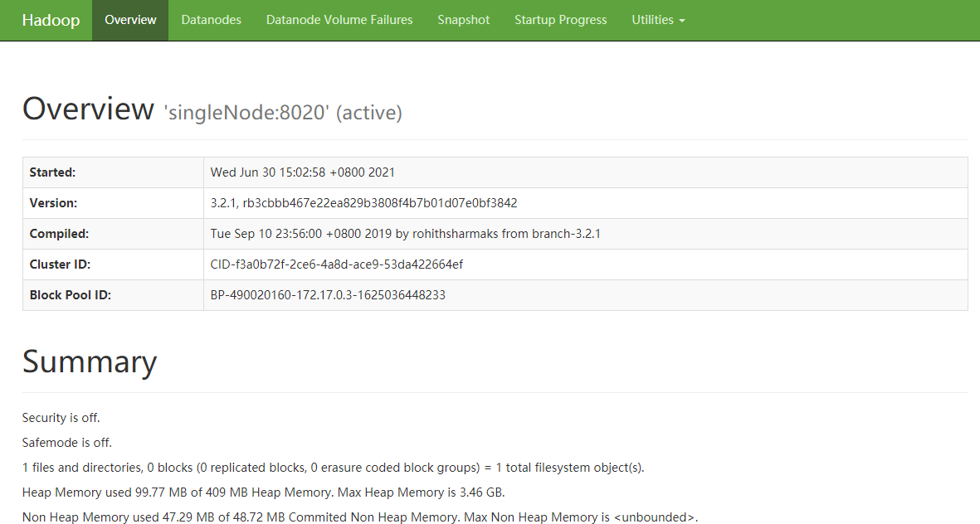The image size is (980, 524).
Task: Click the 'Security is off.' line
Action: (x=61, y=418)
